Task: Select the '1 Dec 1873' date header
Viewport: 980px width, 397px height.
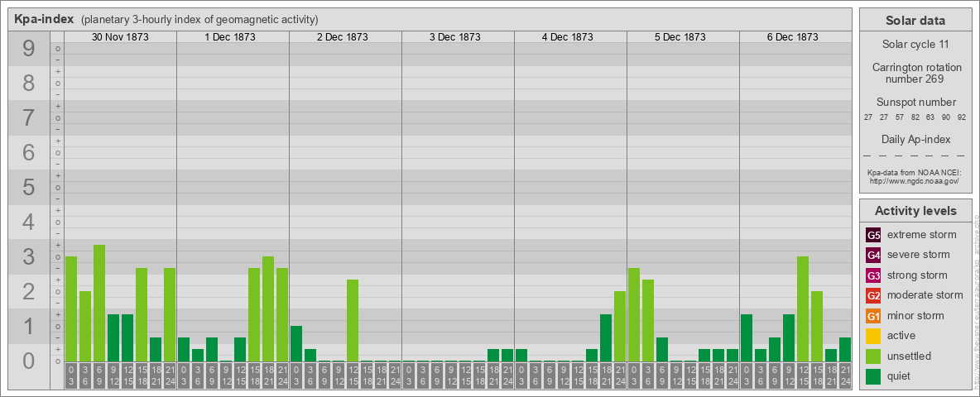Action: click(x=230, y=37)
